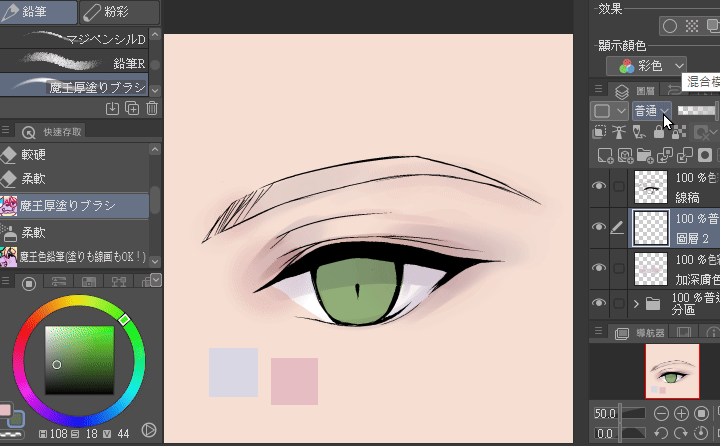Click the border effect circle icon

tap(670, 26)
